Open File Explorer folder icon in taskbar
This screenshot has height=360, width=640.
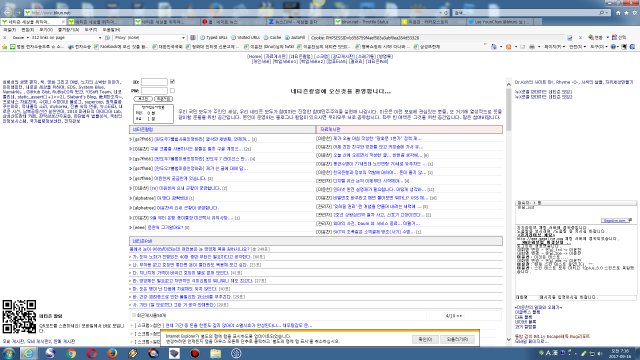pos(216,353)
